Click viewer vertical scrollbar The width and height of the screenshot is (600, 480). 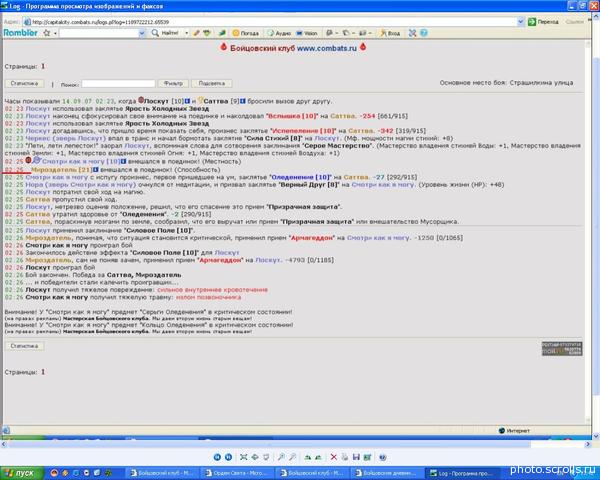click(596, 226)
